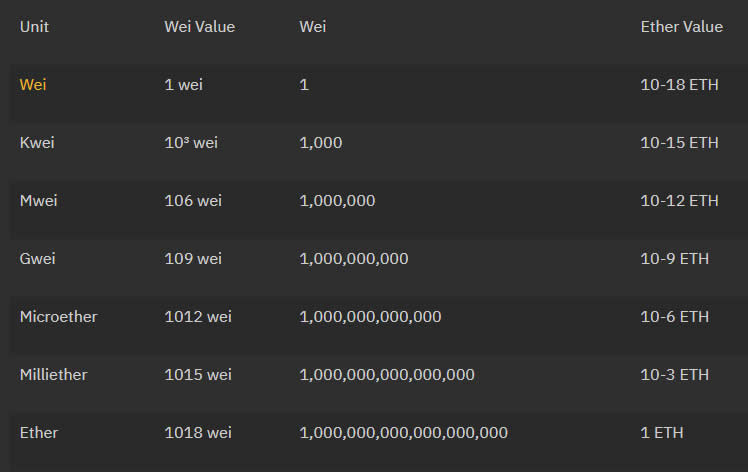Select the '10³ wei' cell

[x=191, y=143]
